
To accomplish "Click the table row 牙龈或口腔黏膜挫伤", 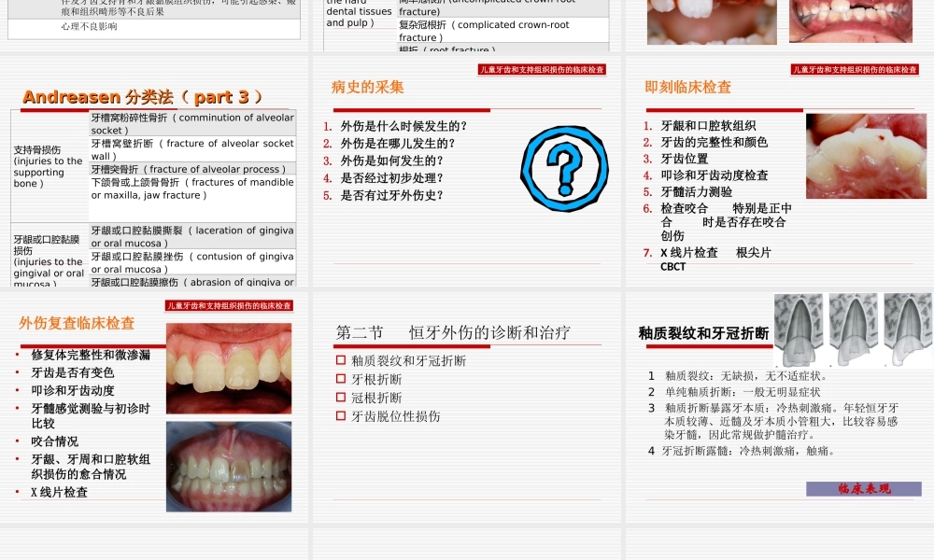I will point(192,262).
